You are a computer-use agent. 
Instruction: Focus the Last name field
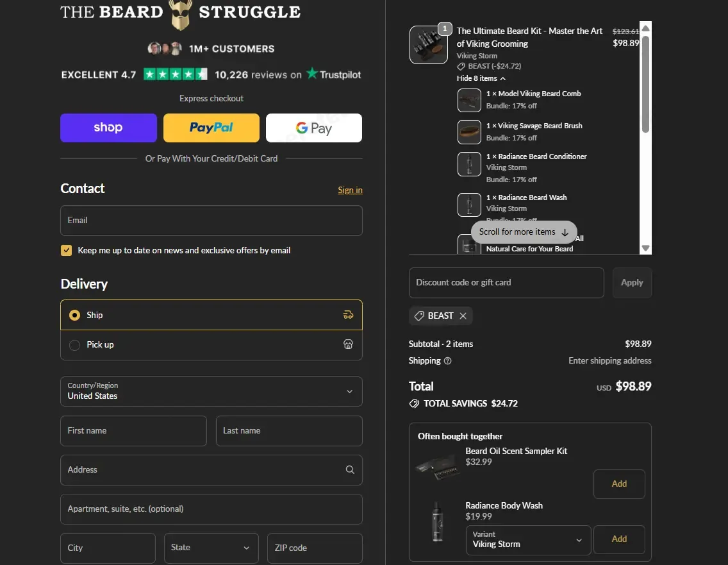click(289, 431)
